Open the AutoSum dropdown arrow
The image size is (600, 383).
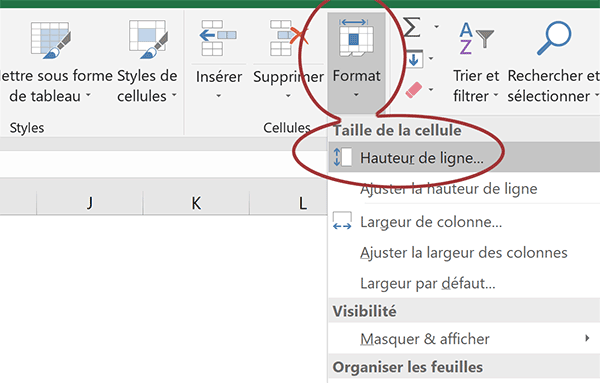(436, 27)
